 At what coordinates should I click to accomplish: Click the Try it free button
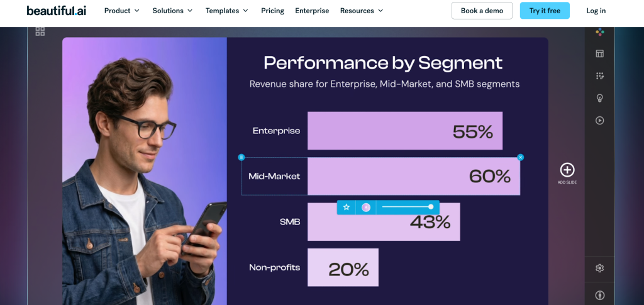[545, 11]
